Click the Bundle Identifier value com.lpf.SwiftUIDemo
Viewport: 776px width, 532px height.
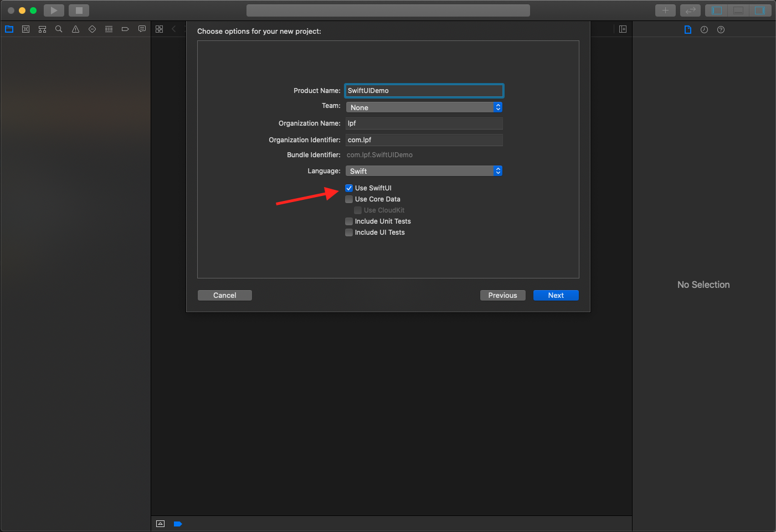click(x=379, y=155)
